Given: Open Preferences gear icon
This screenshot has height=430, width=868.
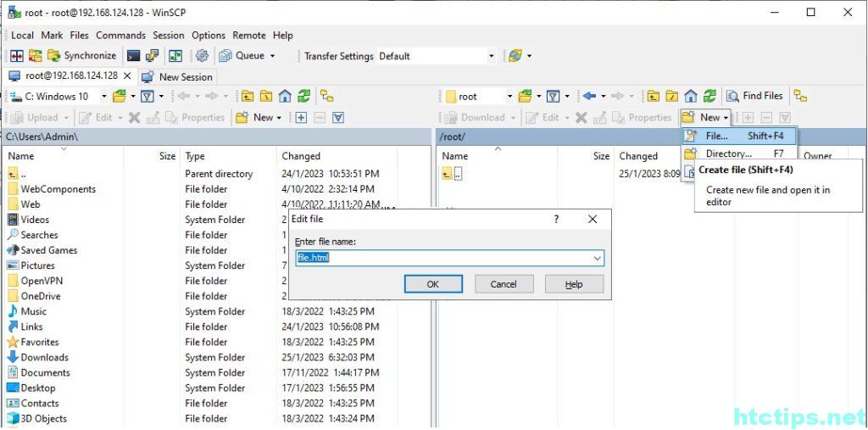Looking at the screenshot, I should [x=202, y=56].
